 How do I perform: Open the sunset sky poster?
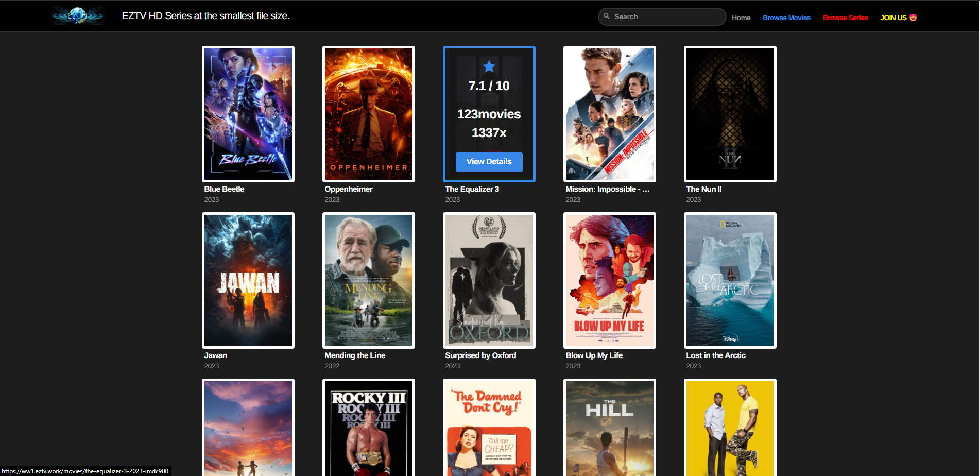tap(248, 428)
